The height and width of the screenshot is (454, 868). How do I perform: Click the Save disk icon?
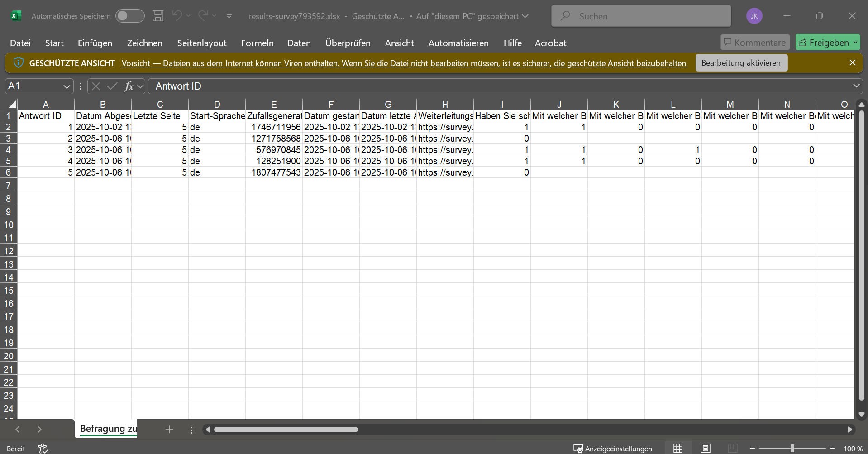[x=157, y=16]
